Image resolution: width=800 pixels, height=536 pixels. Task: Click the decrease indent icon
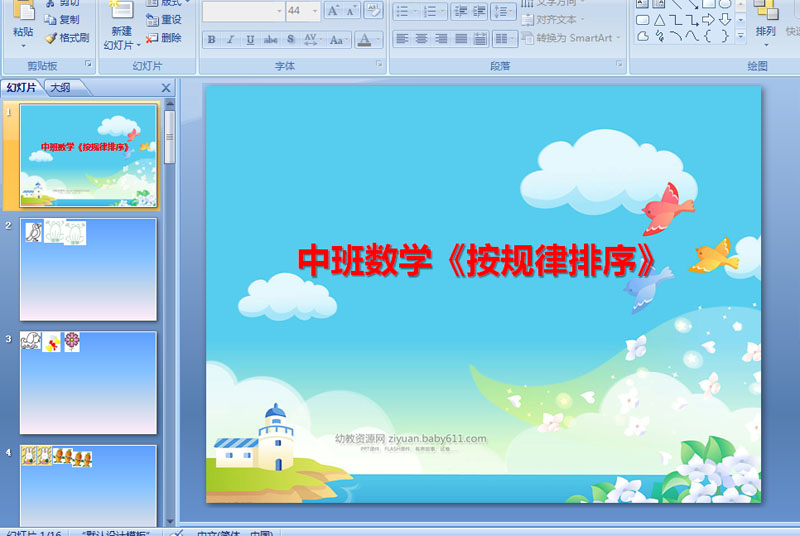[x=461, y=11]
